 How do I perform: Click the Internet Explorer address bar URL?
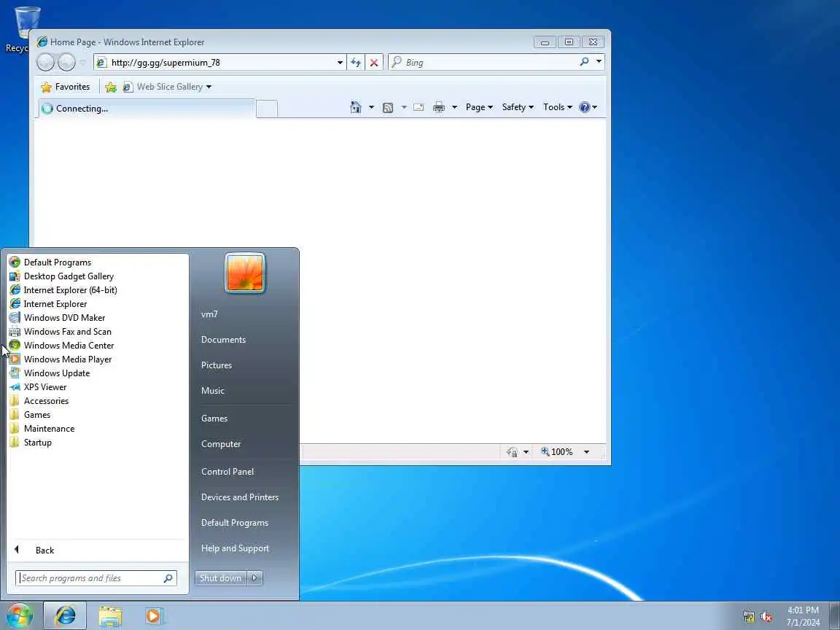click(166, 63)
